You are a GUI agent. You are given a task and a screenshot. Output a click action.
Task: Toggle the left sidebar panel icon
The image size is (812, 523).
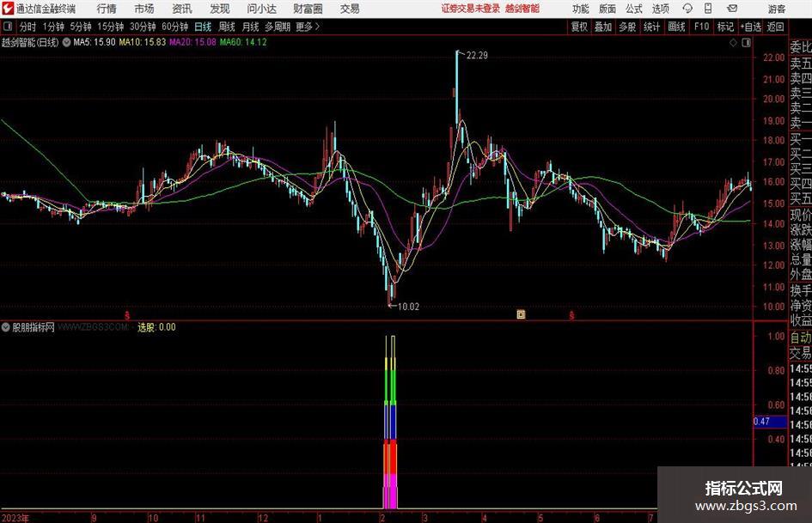(8, 27)
